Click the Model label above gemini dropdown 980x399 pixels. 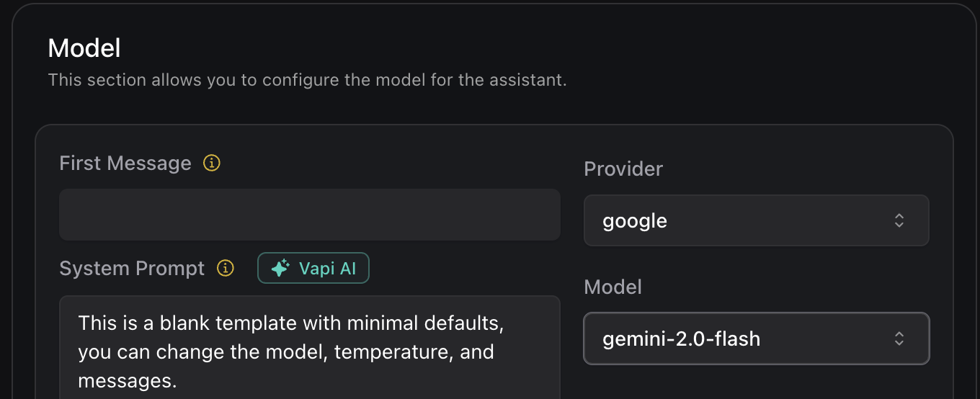(612, 287)
